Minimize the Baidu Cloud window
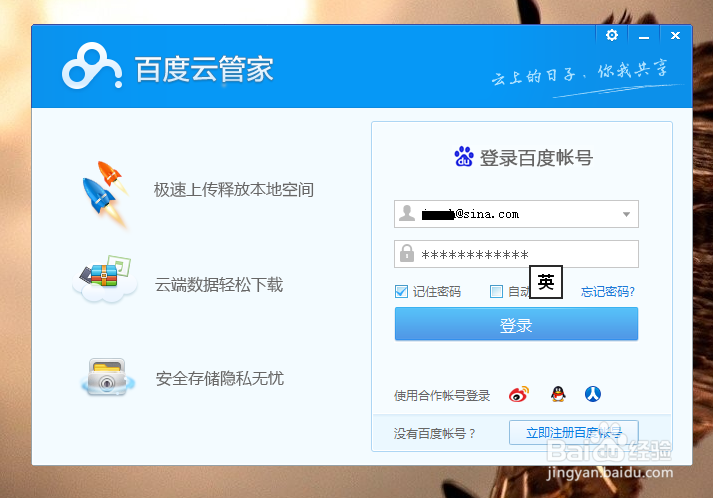Image resolution: width=713 pixels, height=498 pixels. (643, 35)
